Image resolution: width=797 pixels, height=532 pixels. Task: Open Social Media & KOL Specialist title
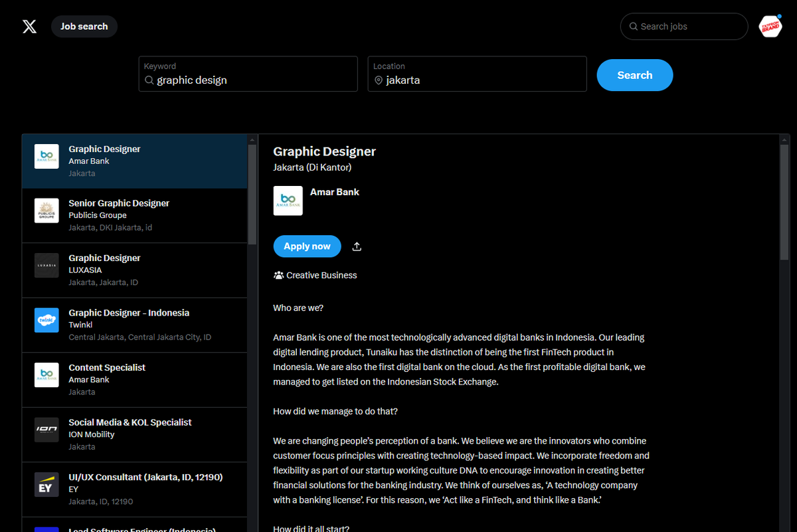pyautogui.click(x=130, y=422)
